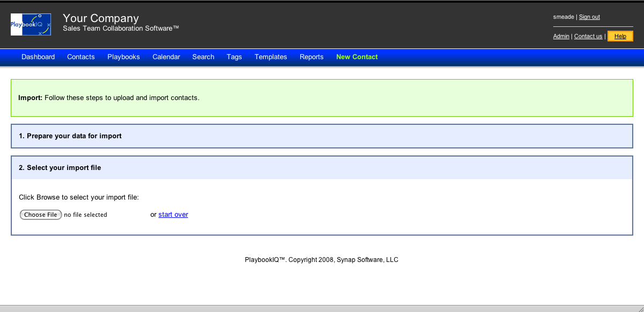Click the Your Company header title
The width and height of the screenshot is (644, 312).
click(100, 18)
